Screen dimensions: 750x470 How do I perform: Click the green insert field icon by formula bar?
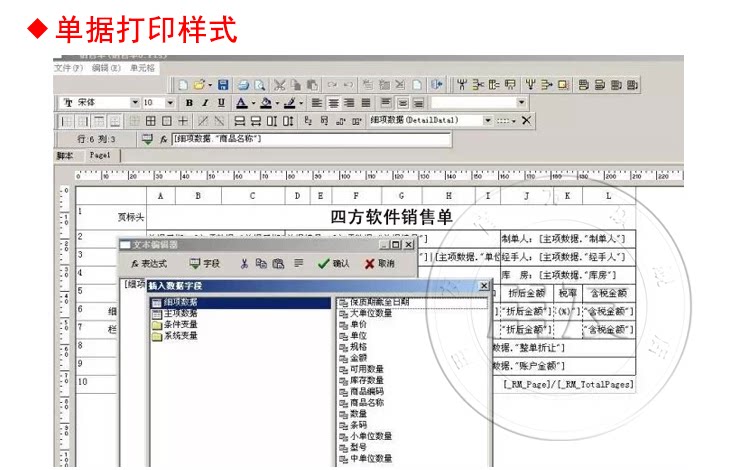point(147,139)
